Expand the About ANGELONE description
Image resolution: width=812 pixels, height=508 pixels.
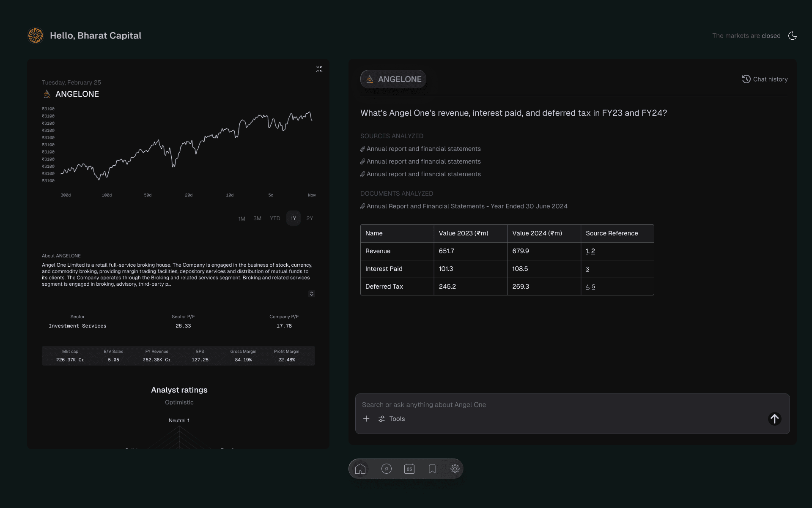pos(312,294)
